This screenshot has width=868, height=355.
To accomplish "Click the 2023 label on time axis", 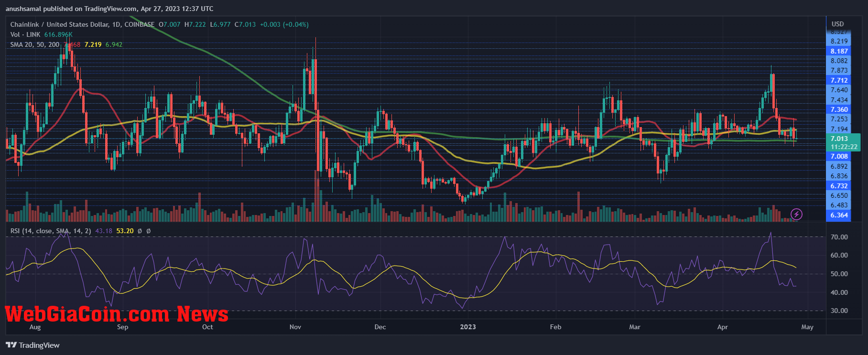I will 468,327.
